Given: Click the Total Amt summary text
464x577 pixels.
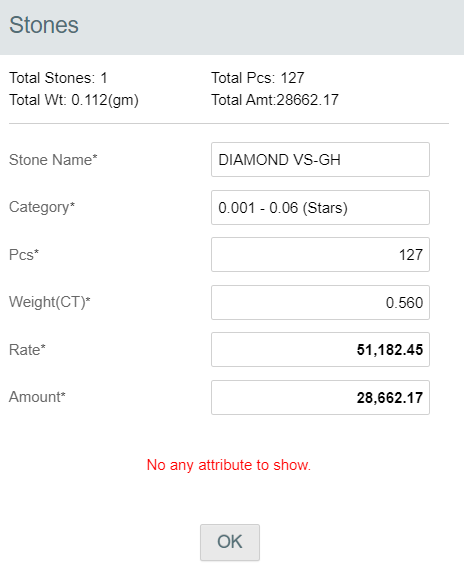Looking at the screenshot, I should (275, 100).
